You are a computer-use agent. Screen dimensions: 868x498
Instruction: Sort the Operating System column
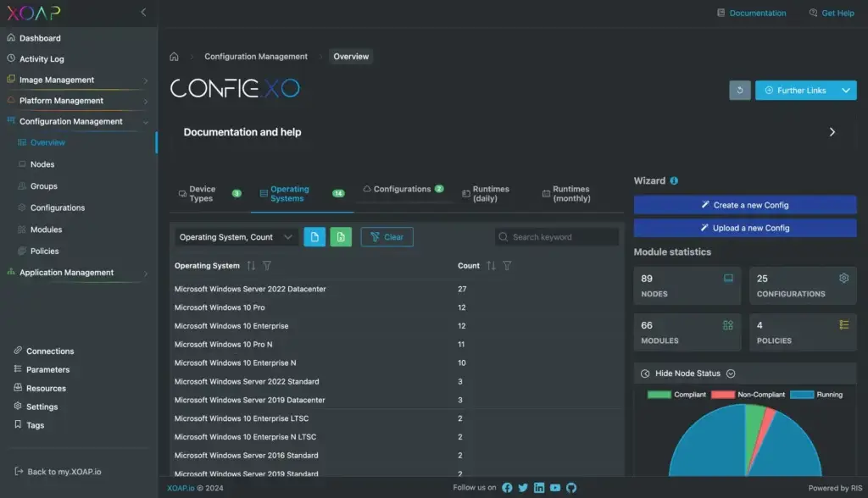pyautogui.click(x=251, y=266)
